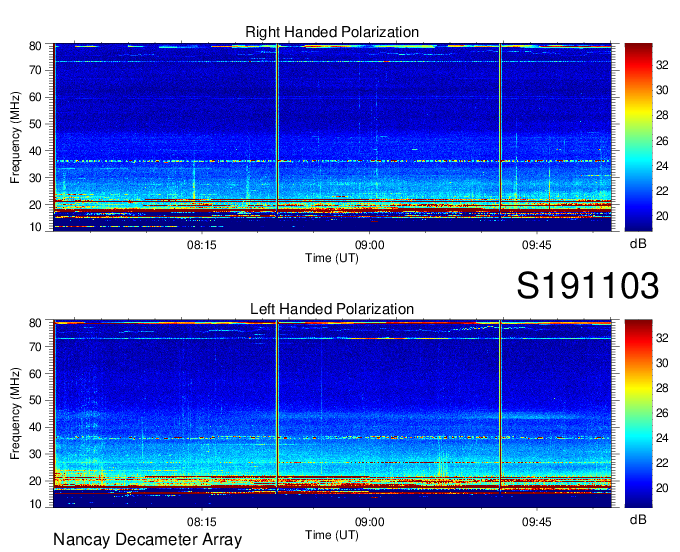Click the 28 dB tick on lower color bar
This screenshot has height=552, width=680.
point(662,388)
